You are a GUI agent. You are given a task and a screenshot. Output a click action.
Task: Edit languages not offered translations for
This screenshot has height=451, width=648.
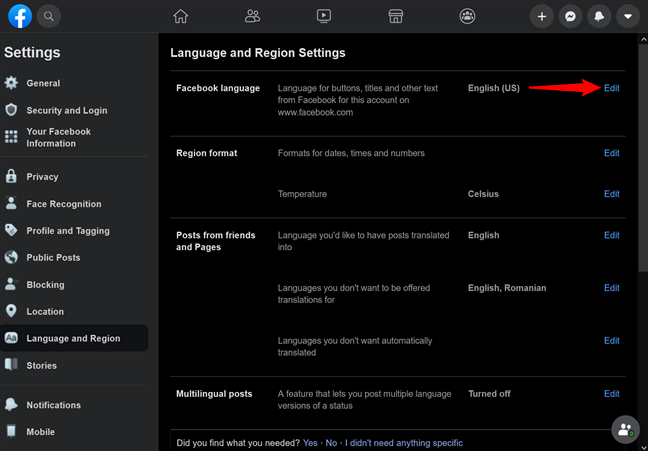point(612,288)
